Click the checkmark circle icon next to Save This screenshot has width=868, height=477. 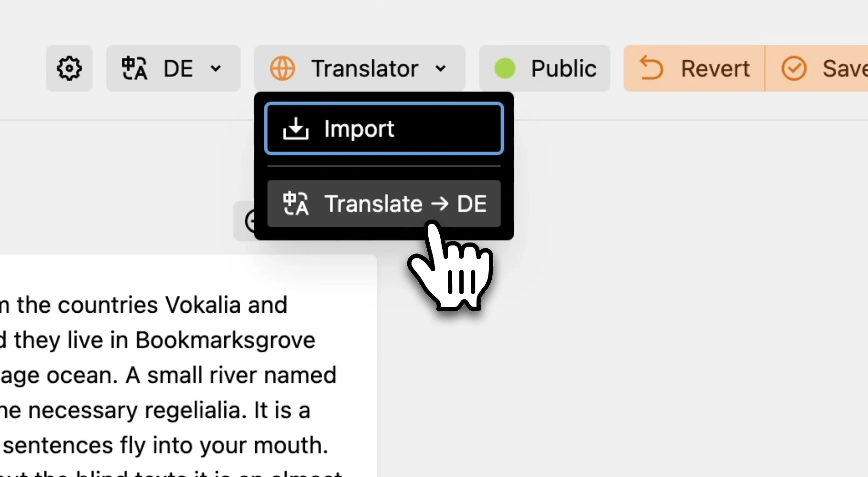click(794, 68)
